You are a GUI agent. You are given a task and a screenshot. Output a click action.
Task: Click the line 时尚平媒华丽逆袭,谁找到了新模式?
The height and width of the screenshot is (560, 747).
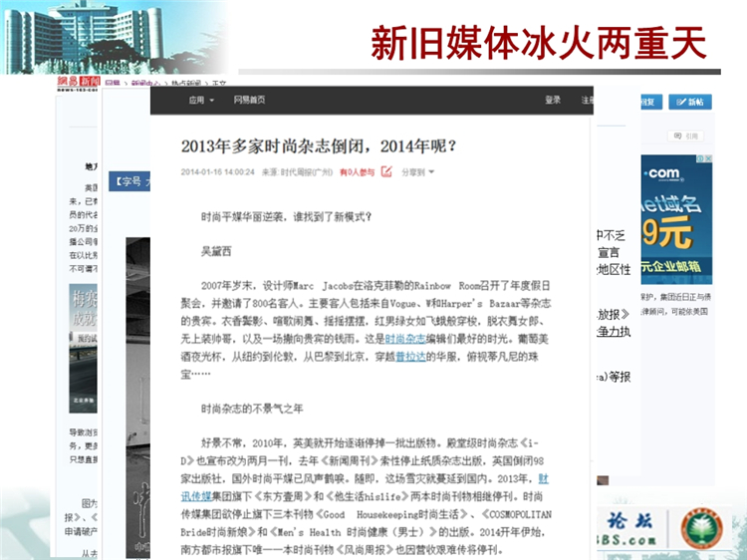[286, 217]
